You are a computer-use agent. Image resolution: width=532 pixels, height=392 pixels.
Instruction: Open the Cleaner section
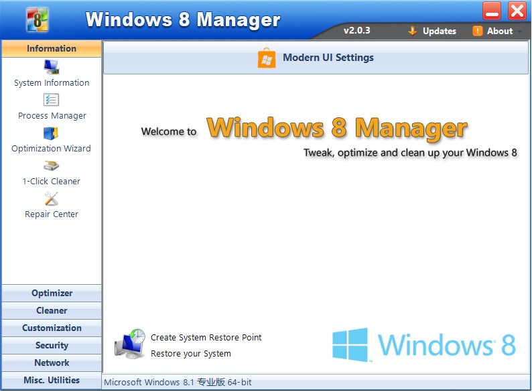click(52, 310)
